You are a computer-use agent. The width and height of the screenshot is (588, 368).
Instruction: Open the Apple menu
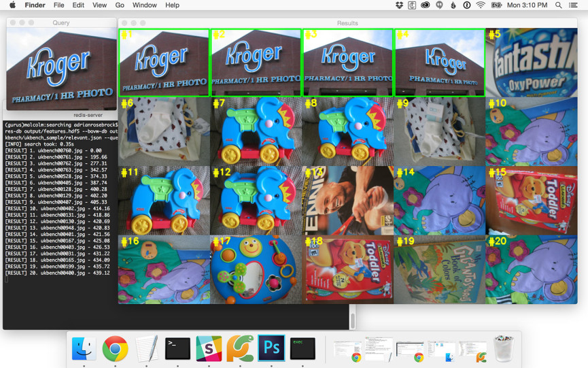pyautogui.click(x=12, y=5)
